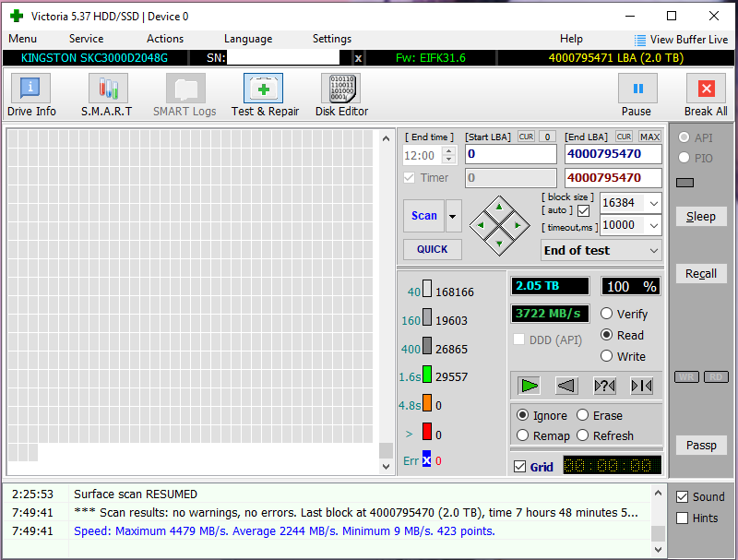Click the Break All button

[706, 96]
